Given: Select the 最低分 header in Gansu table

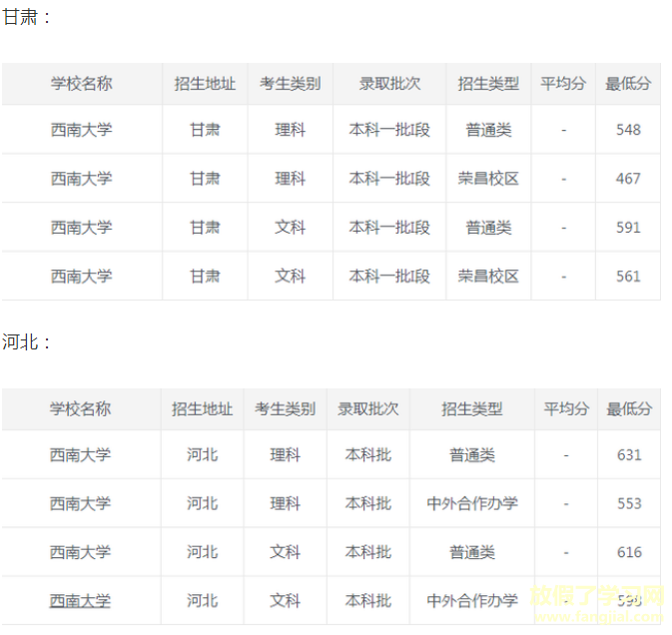Looking at the screenshot, I should 628,84.
